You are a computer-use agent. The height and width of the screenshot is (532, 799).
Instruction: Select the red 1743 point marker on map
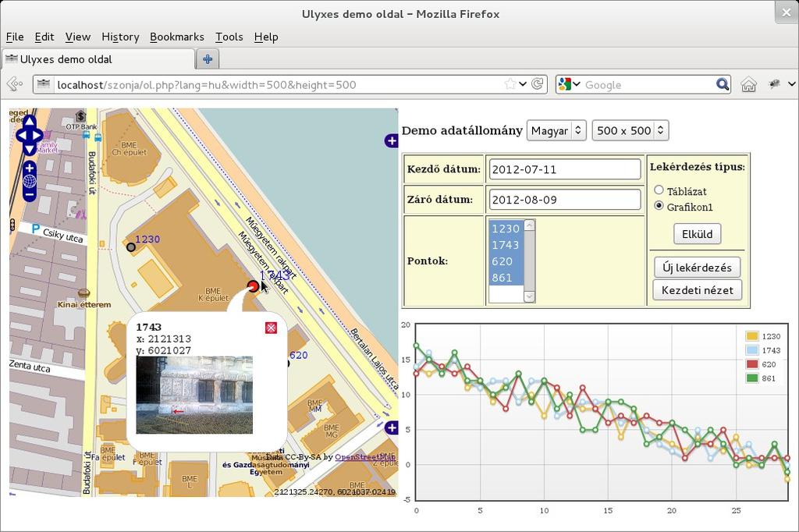click(x=253, y=286)
